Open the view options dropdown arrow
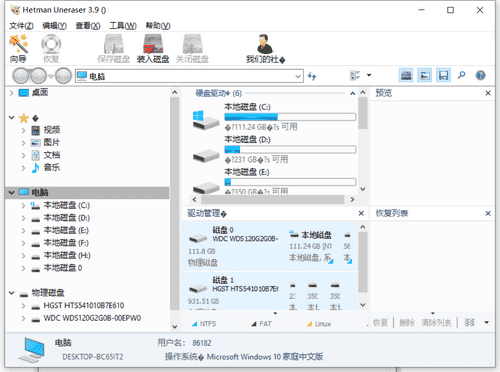Screen dimensions: 500x372 point(369,75)
